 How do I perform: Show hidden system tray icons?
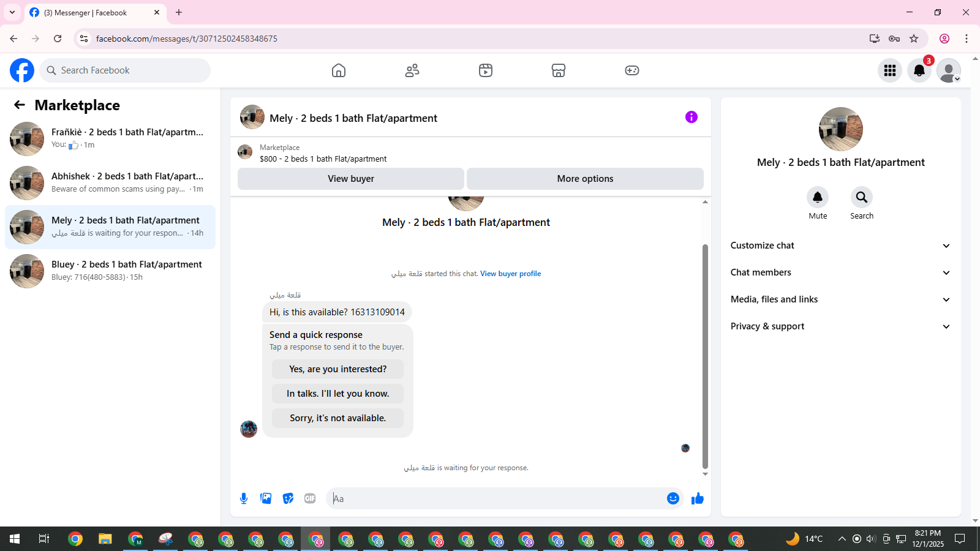842,539
